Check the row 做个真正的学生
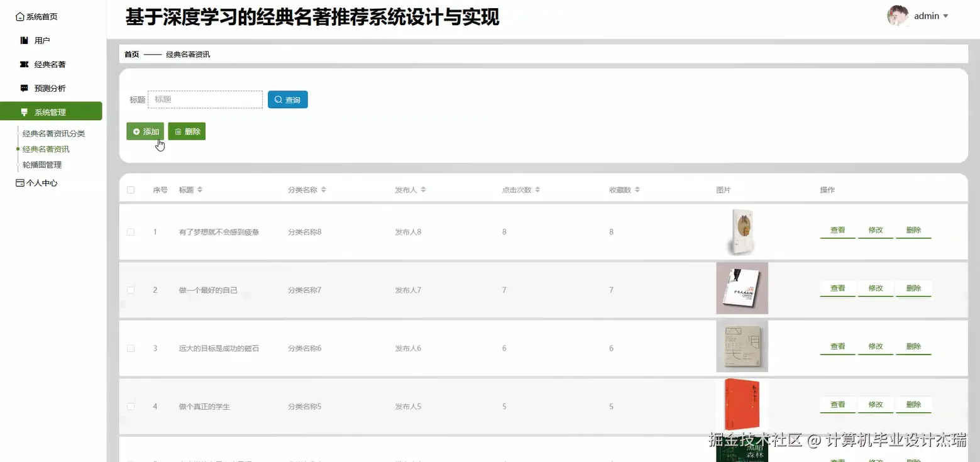 point(131,407)
